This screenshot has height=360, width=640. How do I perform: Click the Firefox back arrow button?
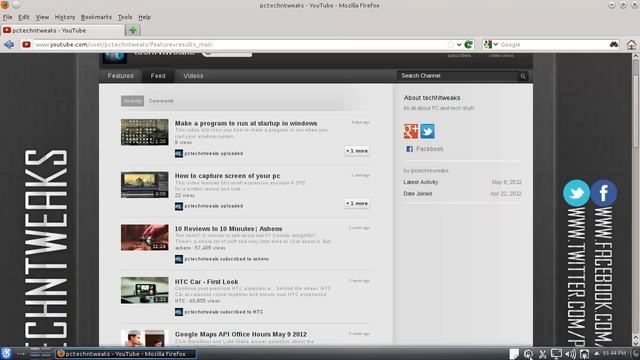coord(9,44)
